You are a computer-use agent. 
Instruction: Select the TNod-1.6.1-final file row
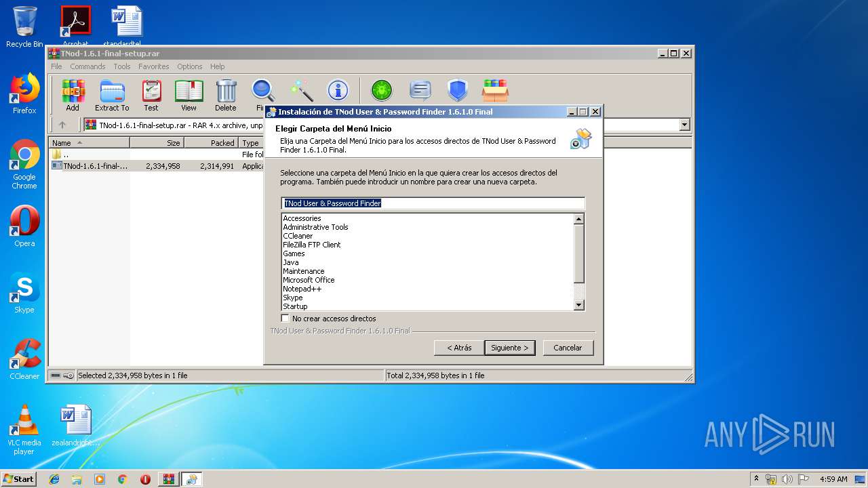pos(157,166)
